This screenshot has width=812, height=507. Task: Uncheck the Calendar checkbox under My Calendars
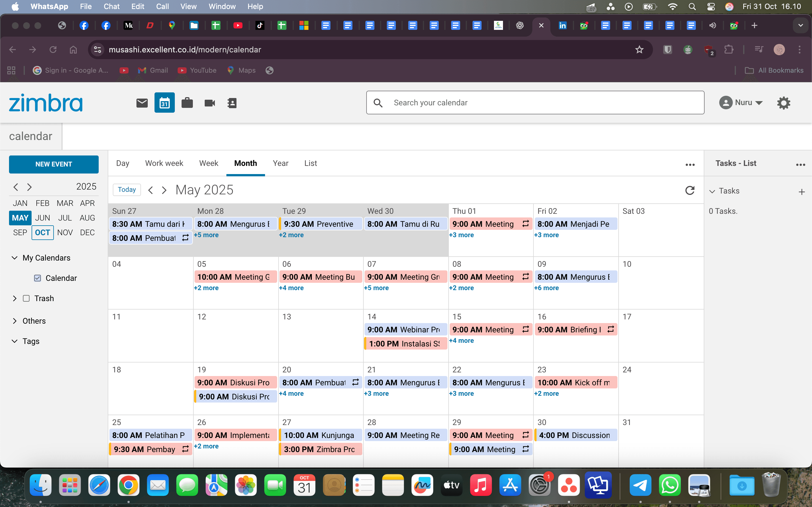[x=37, y=278]
